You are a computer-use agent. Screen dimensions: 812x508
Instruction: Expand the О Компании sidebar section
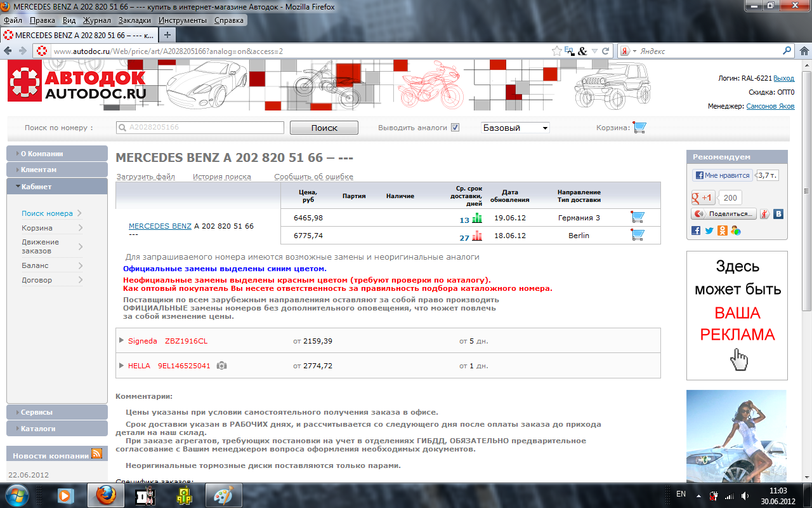tap(57, 154)
